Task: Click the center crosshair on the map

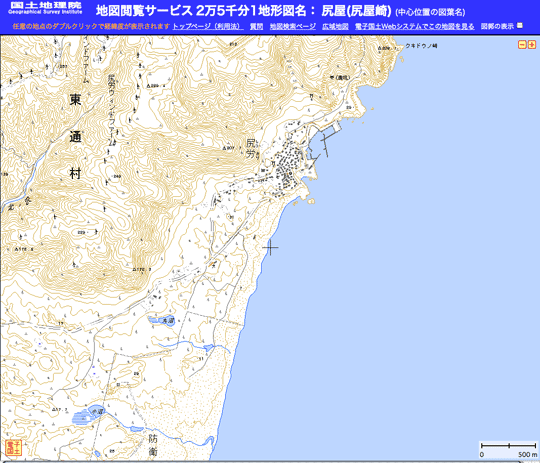Action: click(x=270, y=247)
